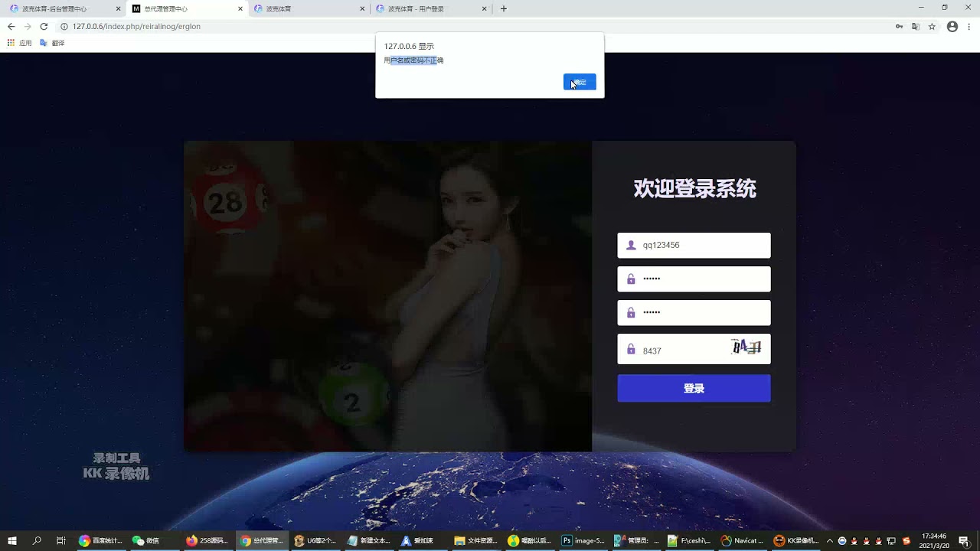The width and height of the screenshot is (980, 551).
Task: Confirm the alert with the 确定 button
Action: click(x=580, y=82)
